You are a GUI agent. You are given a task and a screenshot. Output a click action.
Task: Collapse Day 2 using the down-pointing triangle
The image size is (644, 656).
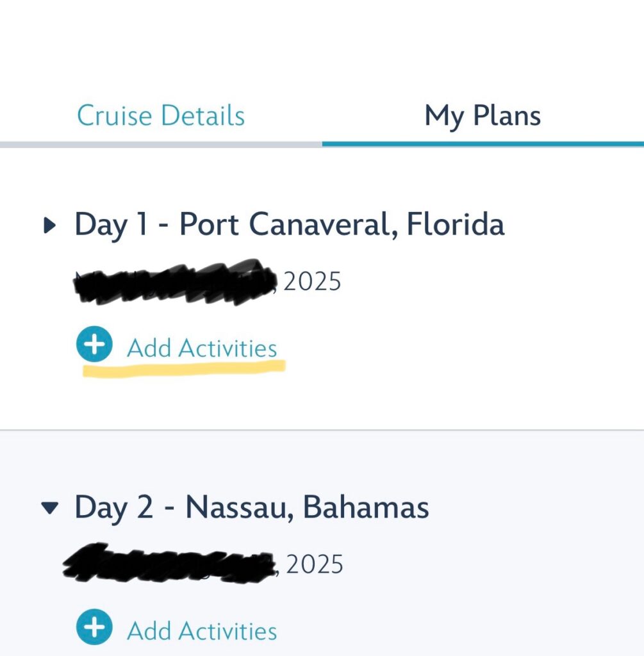click(50, 508)
